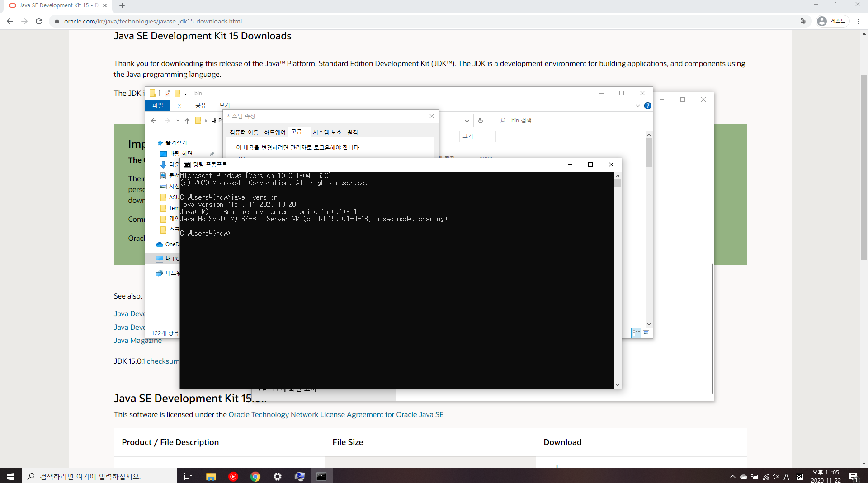Click the pictures icon in navigation pane
This screenshot has height=483, width=868.
[163, 186]
